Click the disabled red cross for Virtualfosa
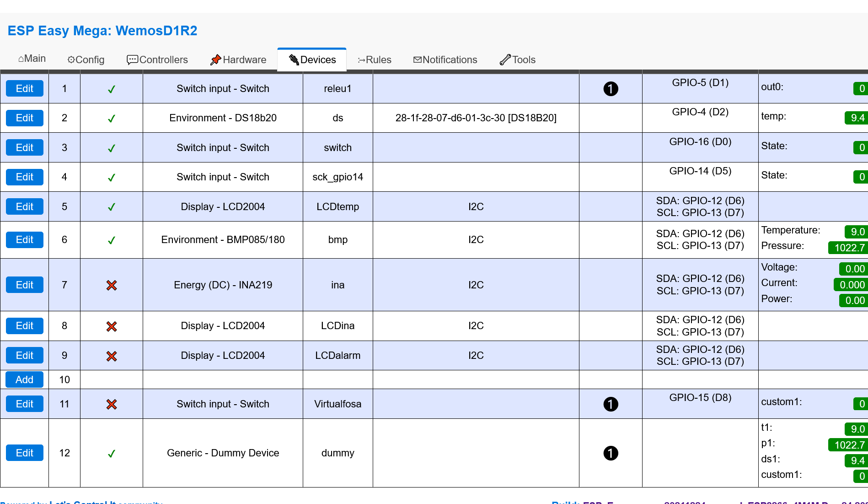The height and width of the screenshot is (504, 868). click(112, 404)
